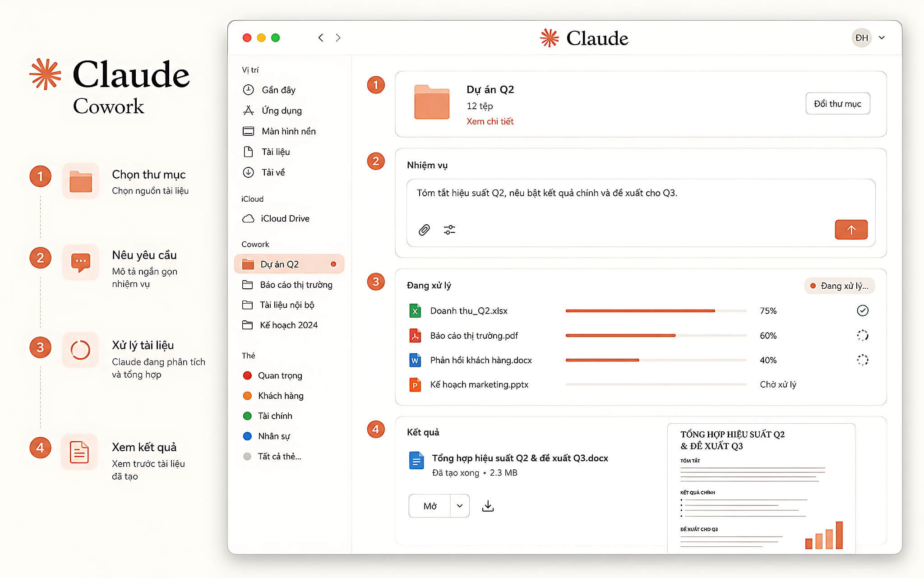Click the apps icon next to Ứng dụng
Viewport: 924px width, 578px height.
[248, 111]
